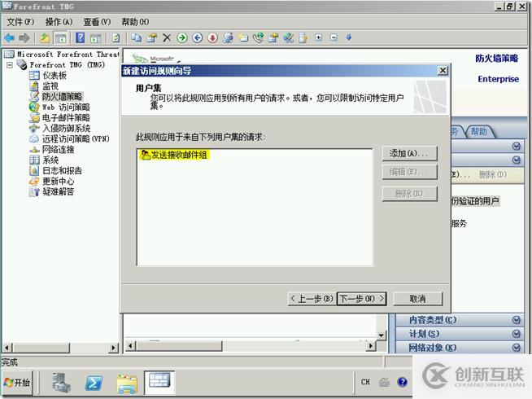The height and width of the screenshot is (399, 532).
Task: Click the Forefront TMG taskbar button
Action: [159, 383]
